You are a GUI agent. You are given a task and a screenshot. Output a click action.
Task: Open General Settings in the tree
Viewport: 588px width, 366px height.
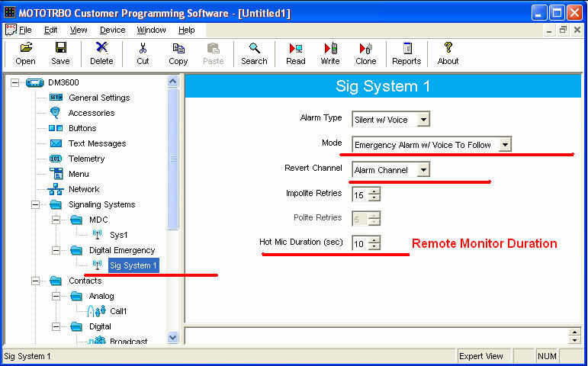coord(99,98)
